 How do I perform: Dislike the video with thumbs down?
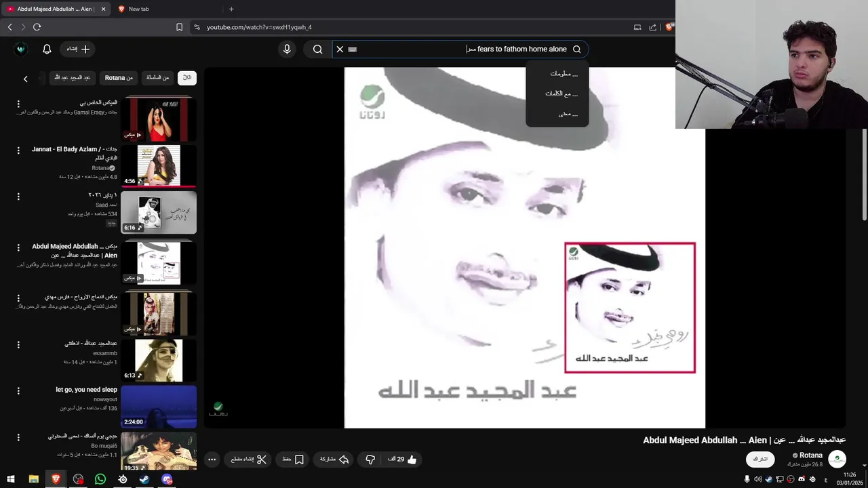pos(370,460)
